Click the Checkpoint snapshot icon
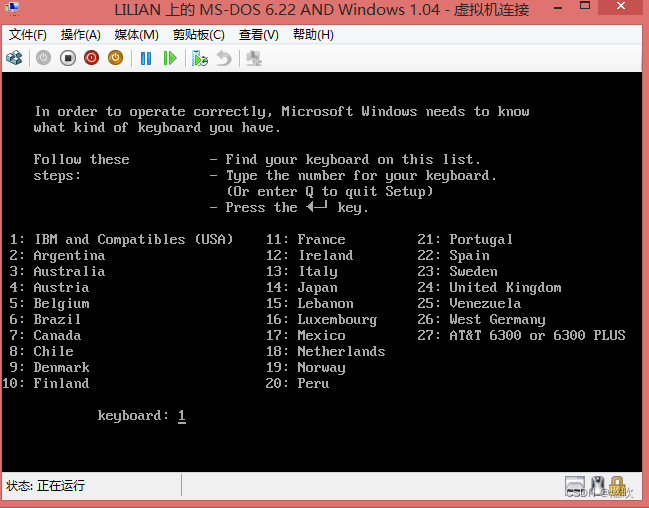The image size is (649, 508). [200, 58]
